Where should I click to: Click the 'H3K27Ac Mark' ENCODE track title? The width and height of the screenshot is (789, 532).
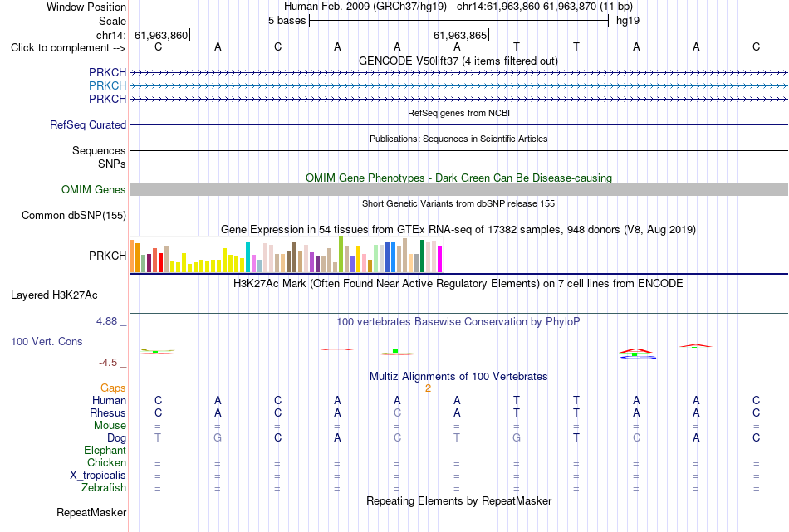pyautogui.click(x=458, y=283)
